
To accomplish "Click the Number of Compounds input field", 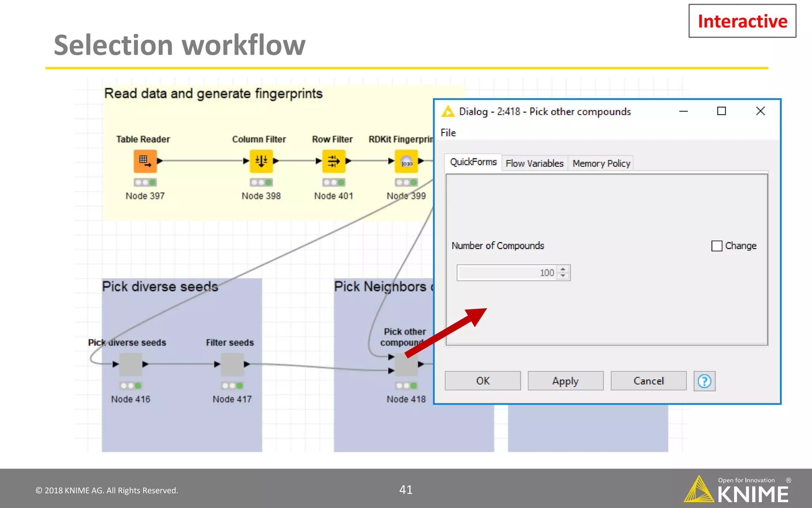I will (507, 273).
